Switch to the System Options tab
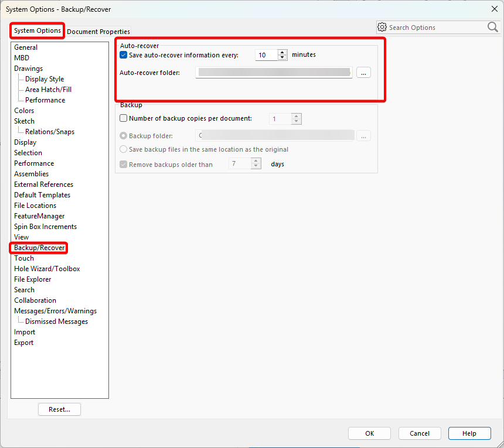The width and height of the screenshot is (504, 448). pyautogui.click(x=38, y=30)
